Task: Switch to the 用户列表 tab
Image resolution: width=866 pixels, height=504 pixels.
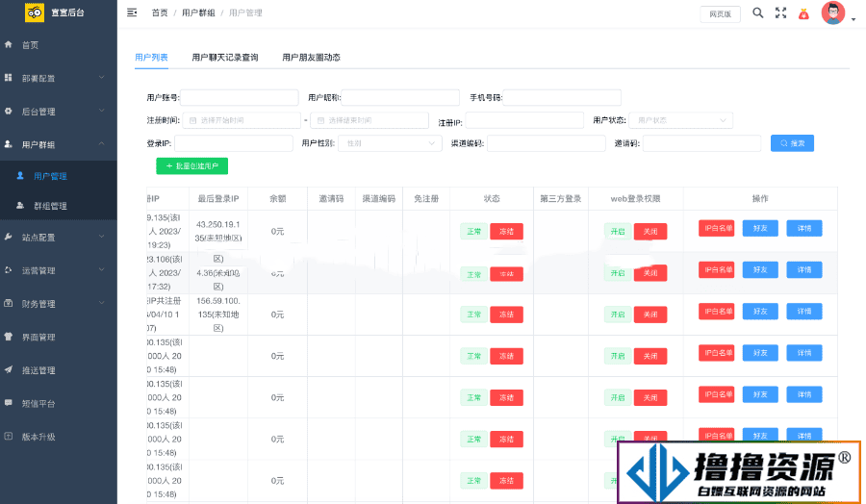Action: tap(151, 58)
